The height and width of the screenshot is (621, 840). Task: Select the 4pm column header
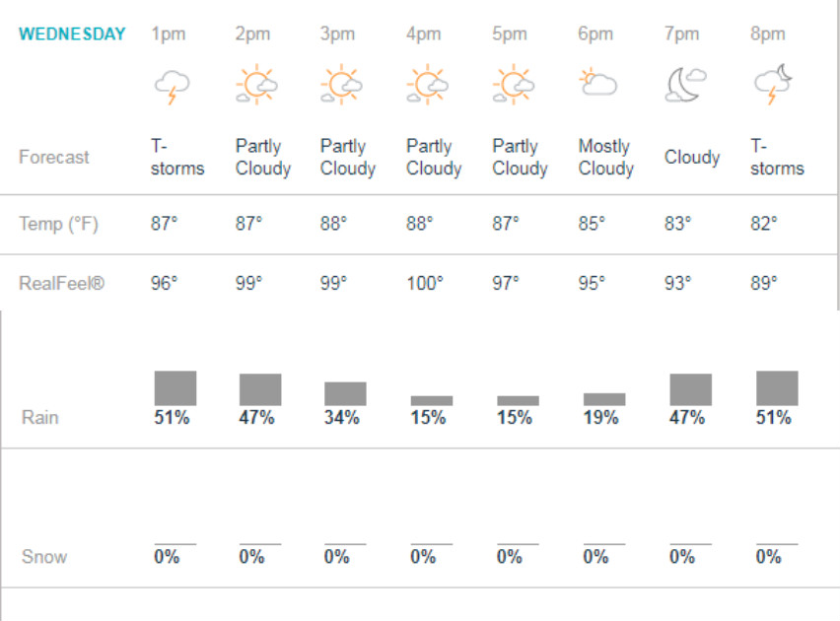tap(423, 34)
